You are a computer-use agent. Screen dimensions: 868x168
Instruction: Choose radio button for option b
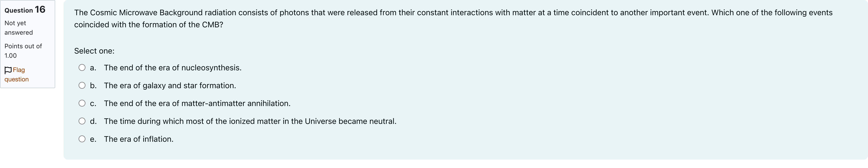click(82, 86)
